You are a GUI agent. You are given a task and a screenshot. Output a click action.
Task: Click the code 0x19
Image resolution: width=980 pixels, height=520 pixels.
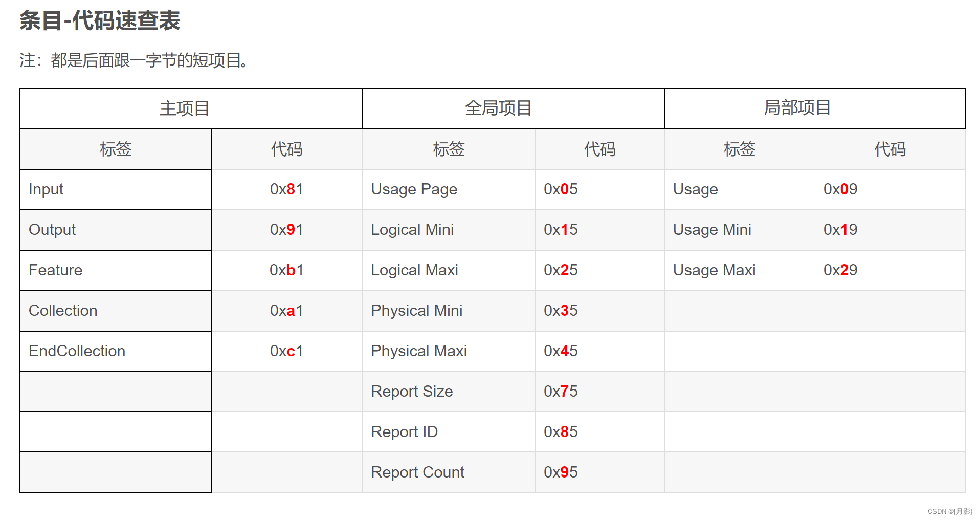tap(840, 230)
